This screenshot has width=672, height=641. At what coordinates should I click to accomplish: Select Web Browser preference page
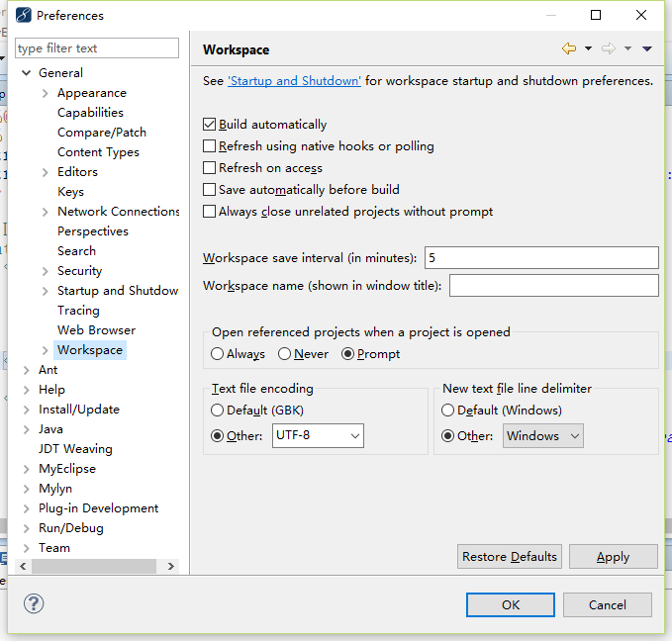(x=96, y=330)
